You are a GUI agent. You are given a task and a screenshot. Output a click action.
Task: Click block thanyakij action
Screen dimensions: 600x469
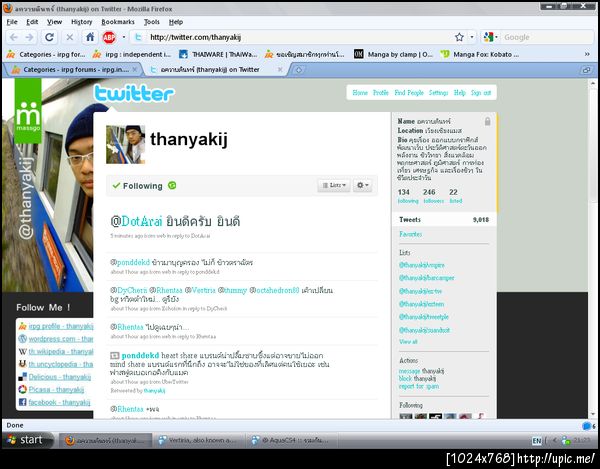tap(417, 379)
